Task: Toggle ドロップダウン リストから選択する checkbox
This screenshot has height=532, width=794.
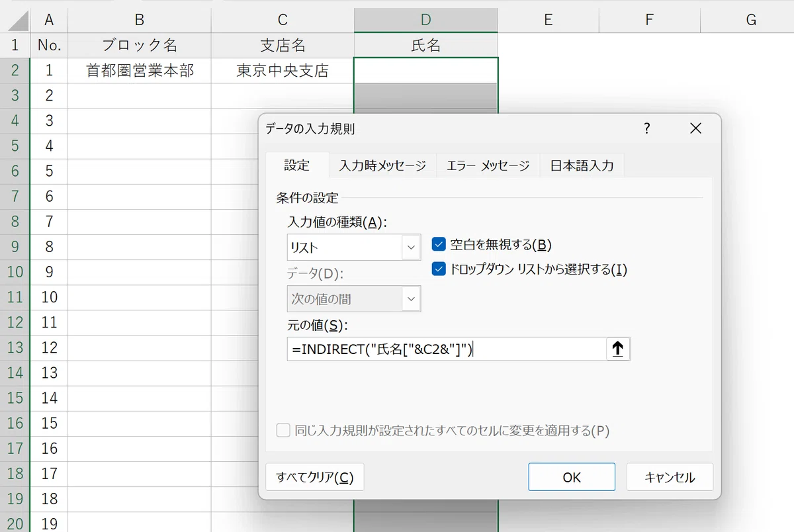Action: pyautogui.click(x=439, y=269)
